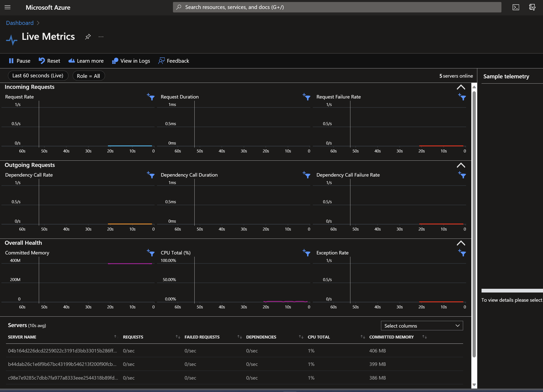Open Cloud Shell from the top bar
Image resolution: width=543 pixels, height=392 pixels.
[x=516, y=7]
